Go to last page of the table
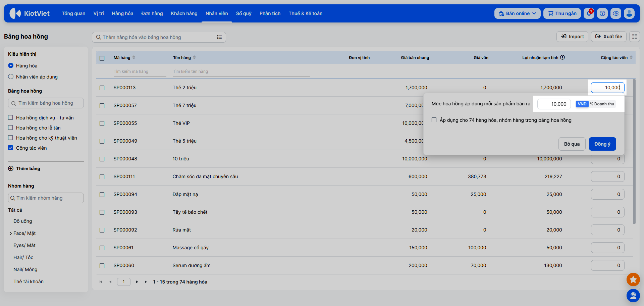The height and width of the screenshot is (306, 644). (146, 282)
